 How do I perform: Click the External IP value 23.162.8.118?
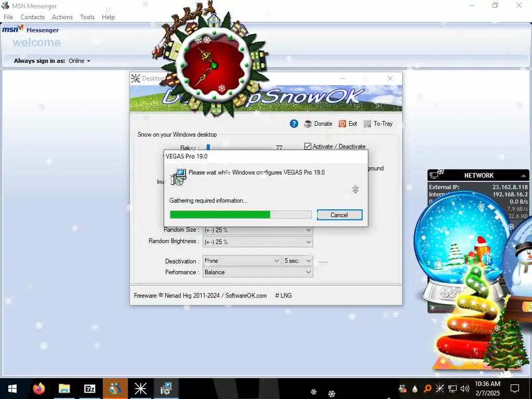pyautogui.click(x=510, y=187)
